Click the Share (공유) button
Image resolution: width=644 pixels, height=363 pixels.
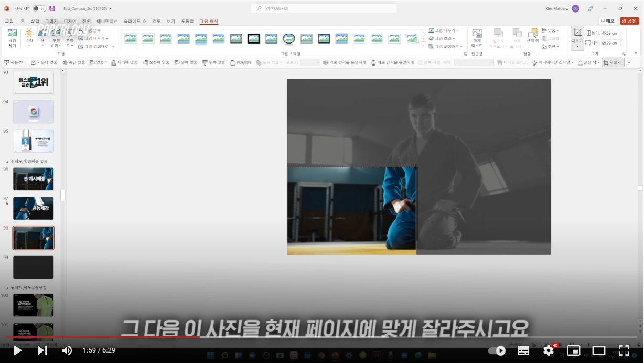tap(629, 21)
